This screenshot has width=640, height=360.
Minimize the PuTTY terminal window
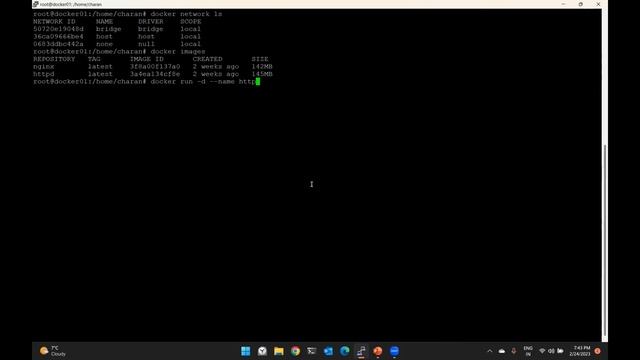563,4
